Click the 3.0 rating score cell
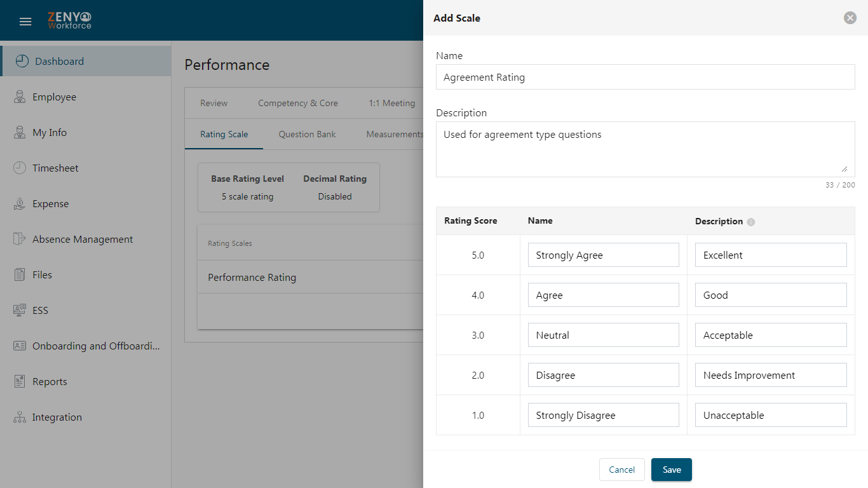 click(x=478, y=335)
